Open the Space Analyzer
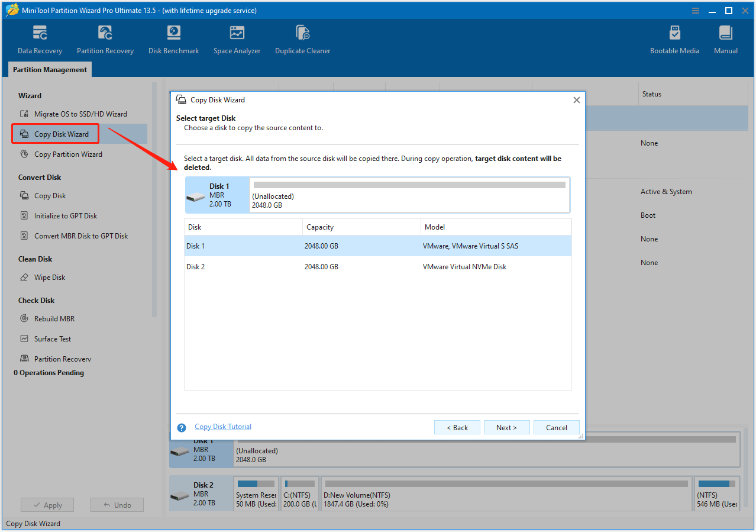 (x=237, y=38)
